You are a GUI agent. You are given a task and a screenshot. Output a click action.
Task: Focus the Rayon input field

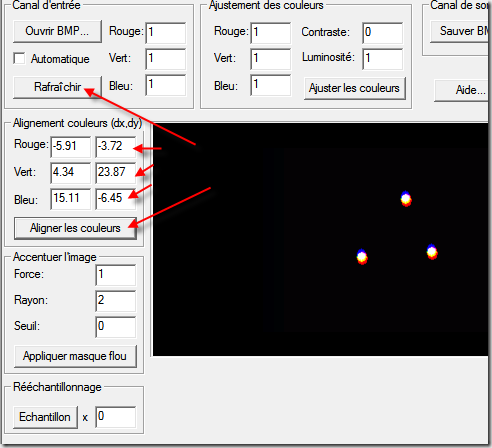point(116,301)
